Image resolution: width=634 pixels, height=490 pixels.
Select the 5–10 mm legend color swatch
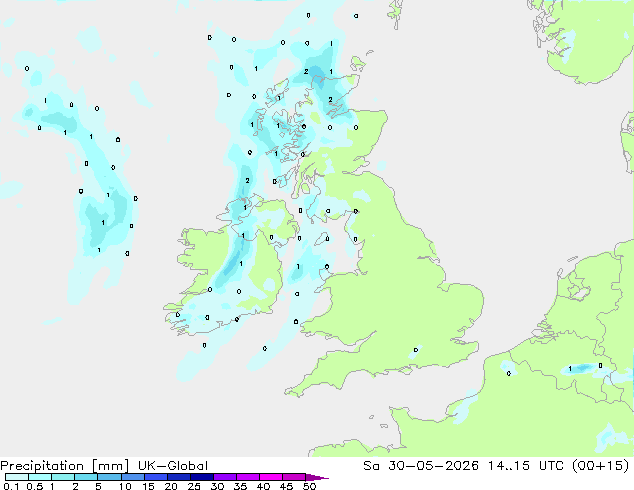click(x=109, y=477)
